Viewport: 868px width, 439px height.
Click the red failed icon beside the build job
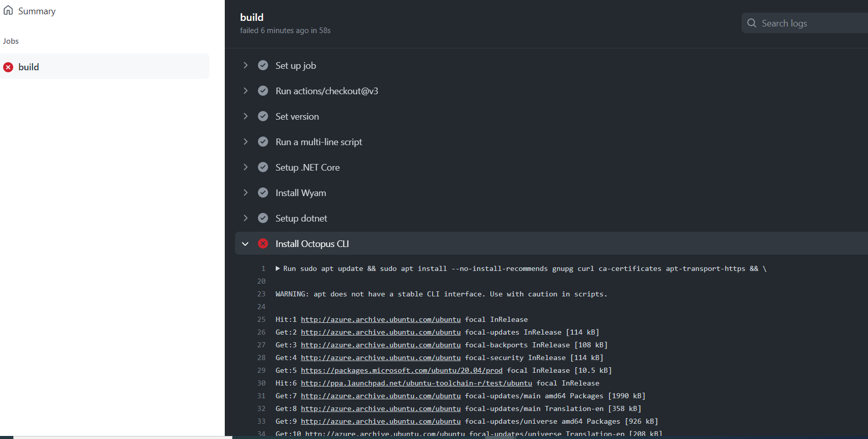[x=8, y=67]
